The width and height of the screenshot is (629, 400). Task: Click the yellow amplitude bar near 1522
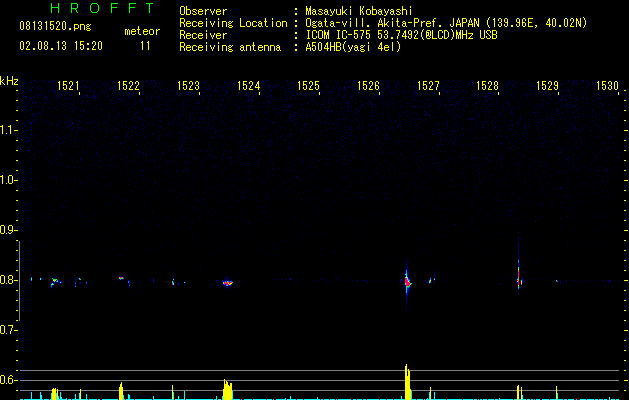121,391
